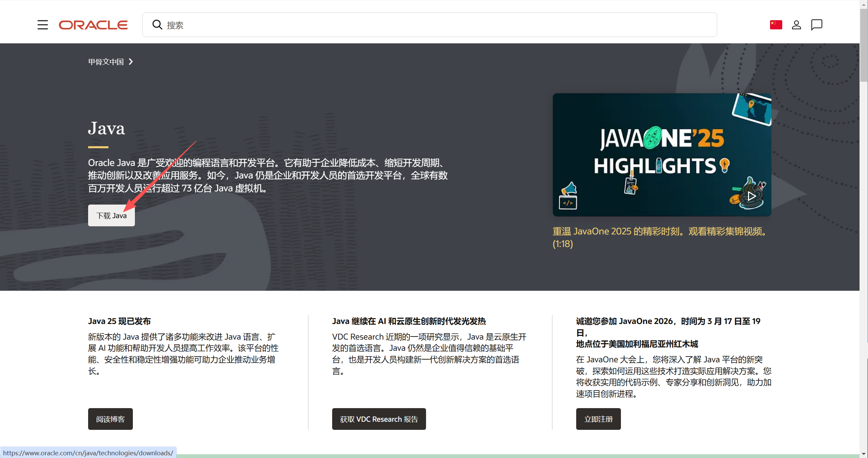The image size is (868, 458).
Task: Open the chat contact icon
Action: click(x=816, y=25)
